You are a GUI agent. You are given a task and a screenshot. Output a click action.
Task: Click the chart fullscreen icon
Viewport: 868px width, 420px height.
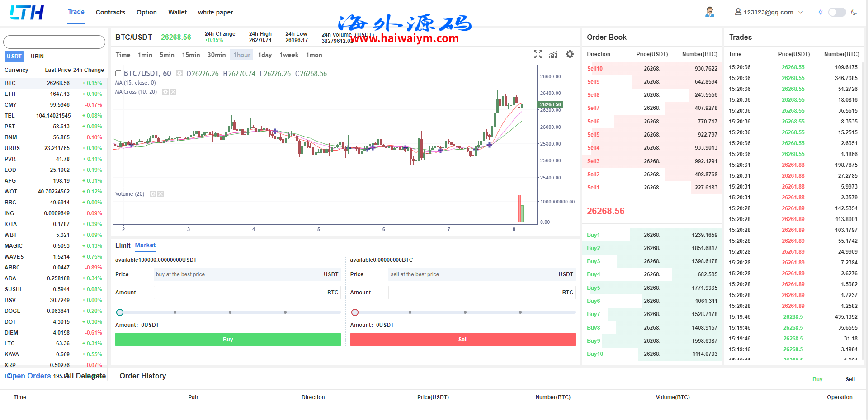pyautogui.click(x=538, y=54)
